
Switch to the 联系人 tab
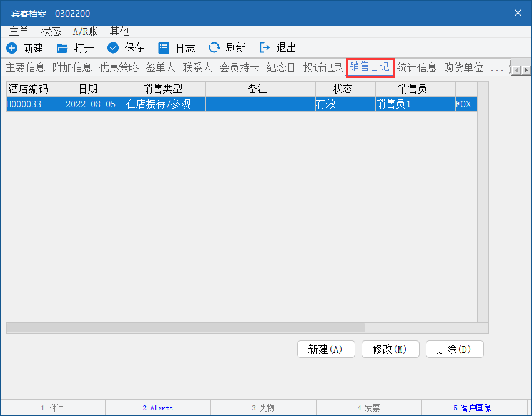coord(197,67)
